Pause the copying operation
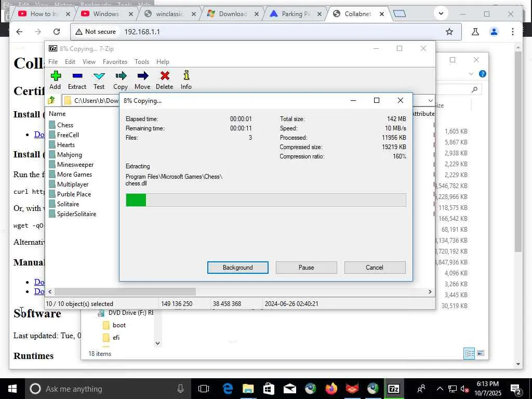532x399 pixels. [307, 268]
